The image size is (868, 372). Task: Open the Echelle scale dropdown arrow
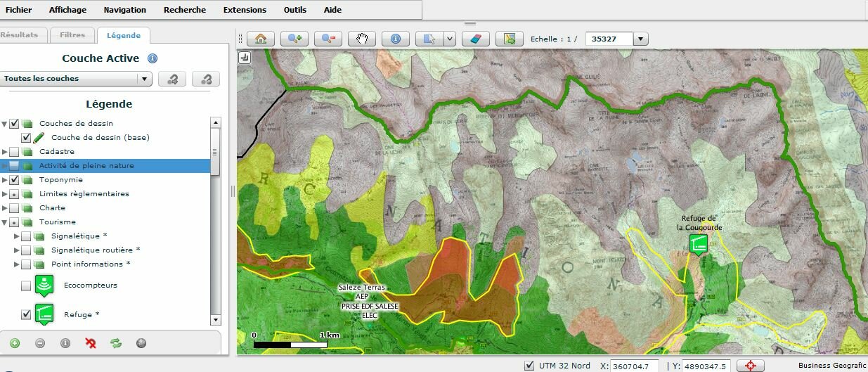coord(640,39)
